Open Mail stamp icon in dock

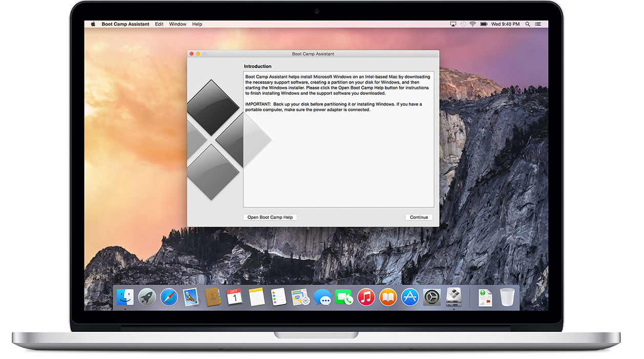191,297
